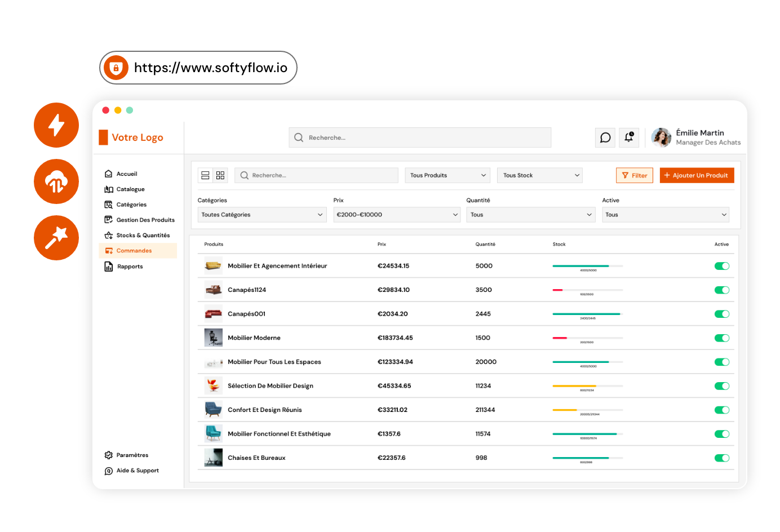The width and height of the screenshot is (780, 532).
Task: Disable the Active toggle for Canapés1124
Action: coord(722,290)
